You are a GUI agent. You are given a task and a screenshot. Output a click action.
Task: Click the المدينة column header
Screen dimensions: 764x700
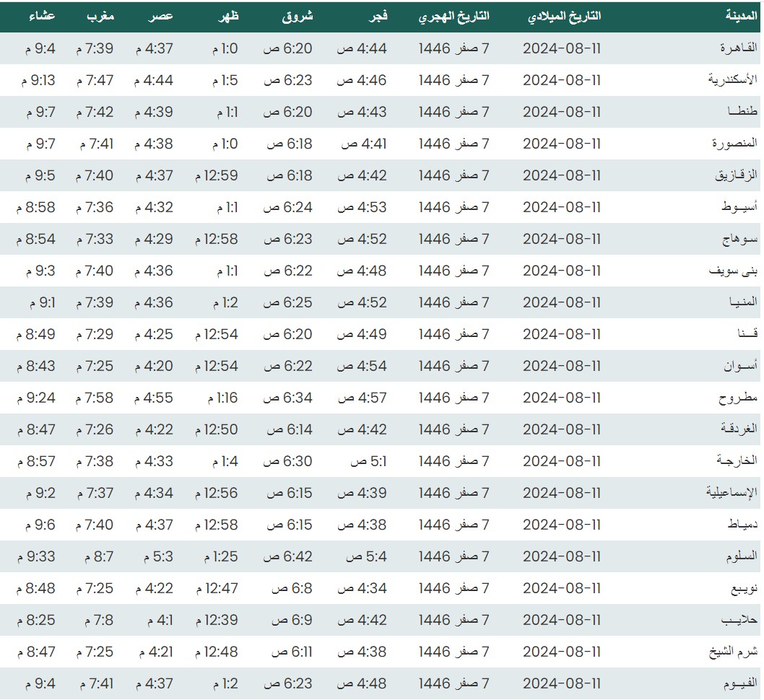coord(742,17)
